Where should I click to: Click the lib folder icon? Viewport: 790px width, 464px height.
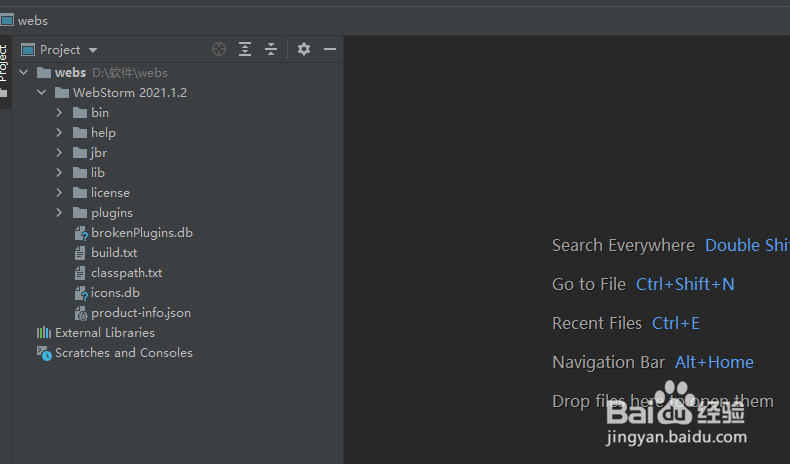pyautogui.click(x=80, y=173)
